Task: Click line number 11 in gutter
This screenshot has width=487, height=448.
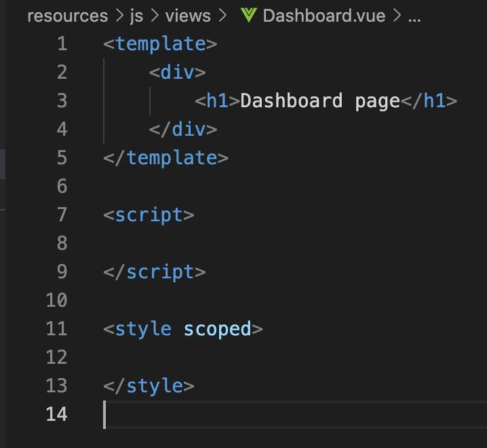Action: [x=56, y=329]
